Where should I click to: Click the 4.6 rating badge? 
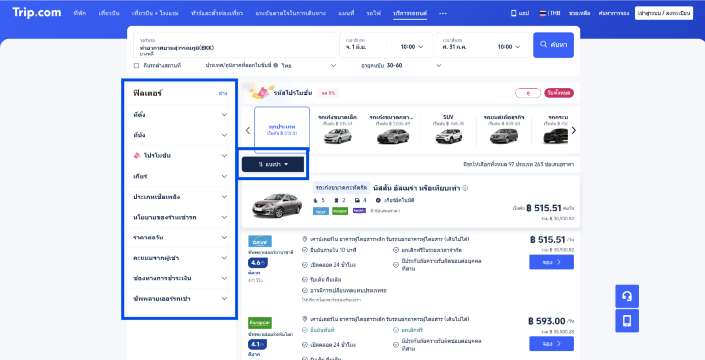click(258, 263)
